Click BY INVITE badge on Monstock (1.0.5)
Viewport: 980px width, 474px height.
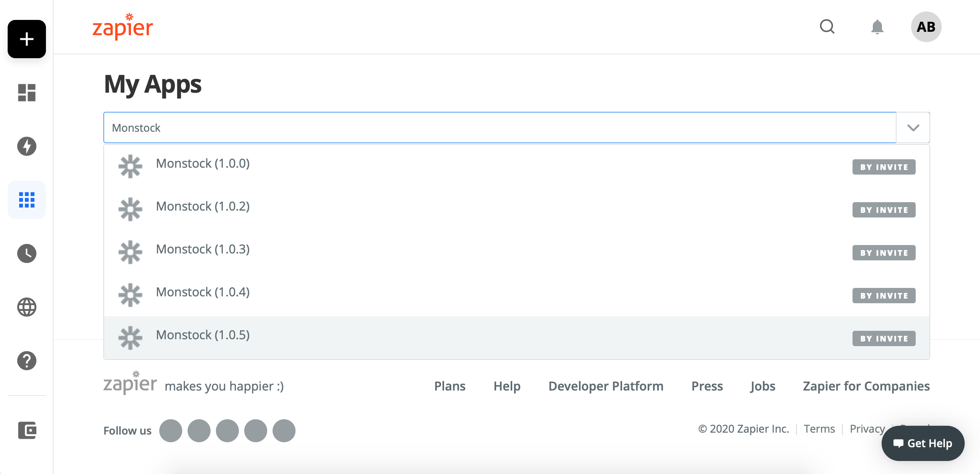884,338
